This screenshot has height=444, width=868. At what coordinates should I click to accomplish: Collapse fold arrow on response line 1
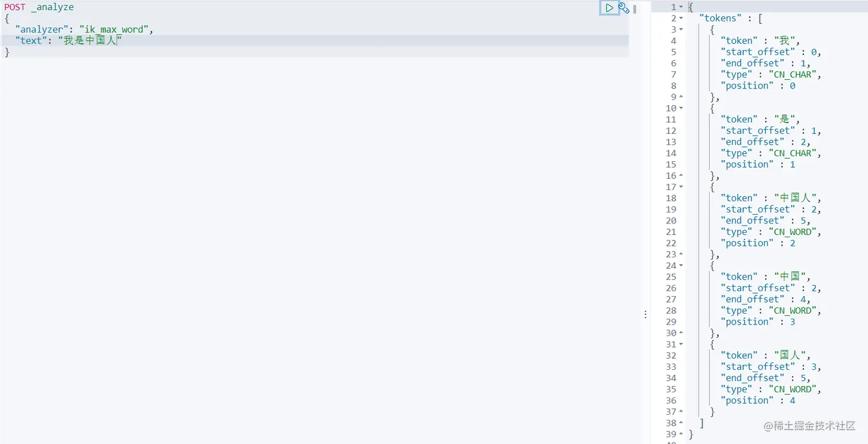[681, 7]
